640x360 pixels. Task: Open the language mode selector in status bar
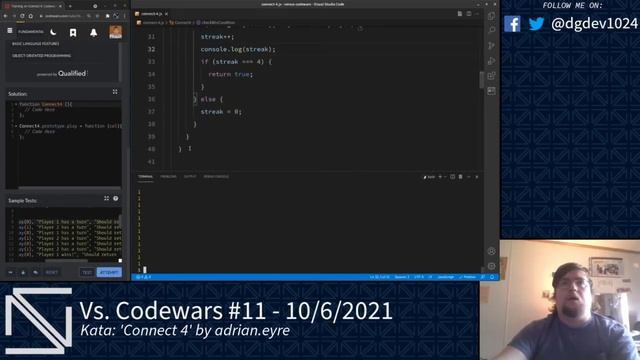(446, 277)
